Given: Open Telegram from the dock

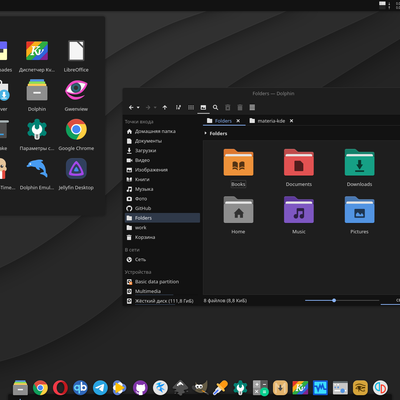Looking at the screenshot, I should 100,388.
